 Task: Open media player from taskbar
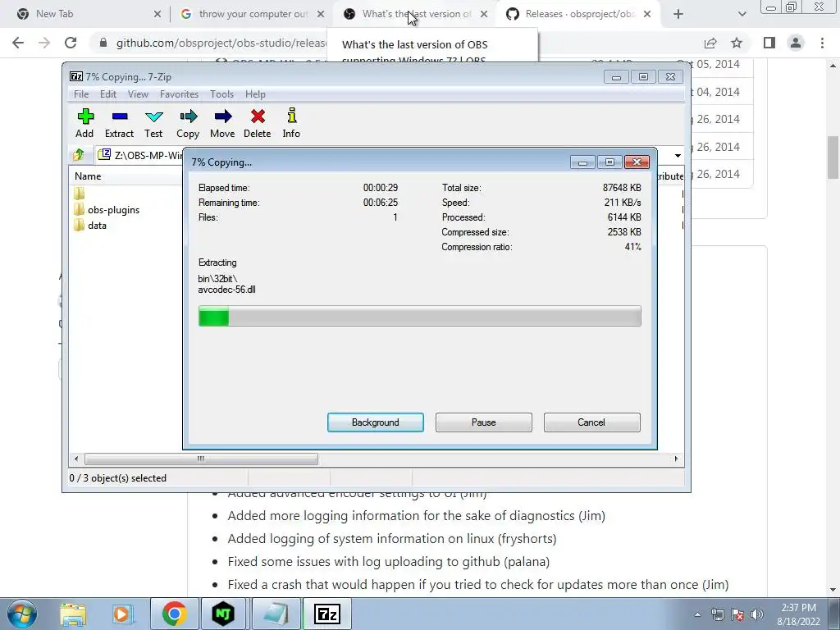tap(122, 614)
